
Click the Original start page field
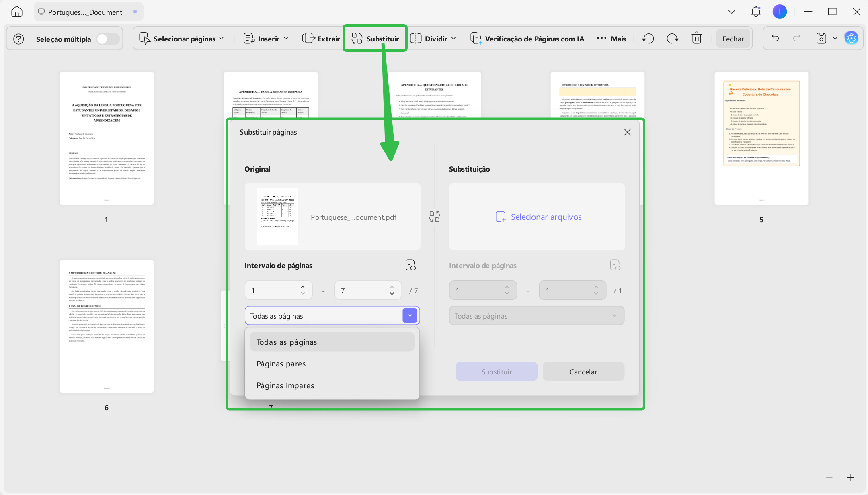(x=278, y=290)
